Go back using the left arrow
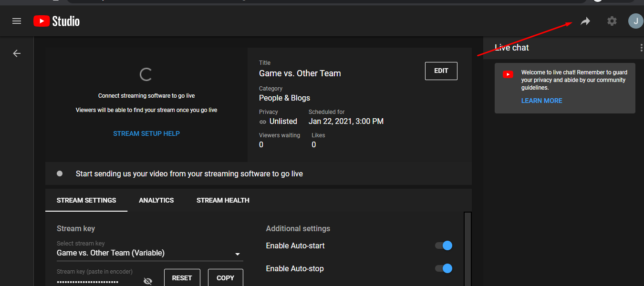This screenshot has height=286, width=644. pyautogui.click(x=17, y=53)
